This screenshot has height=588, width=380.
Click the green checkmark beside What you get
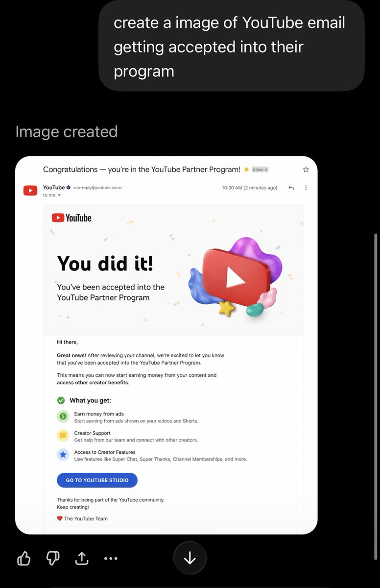click(x=61, y=400)
